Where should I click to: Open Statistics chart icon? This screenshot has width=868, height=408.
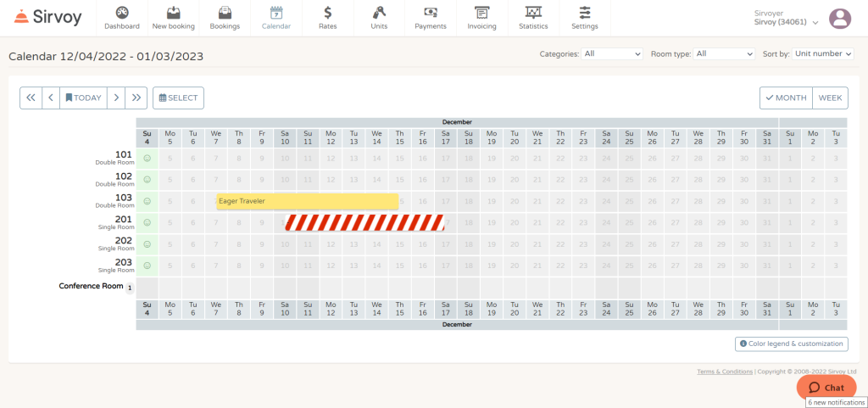tap(533, 13)
